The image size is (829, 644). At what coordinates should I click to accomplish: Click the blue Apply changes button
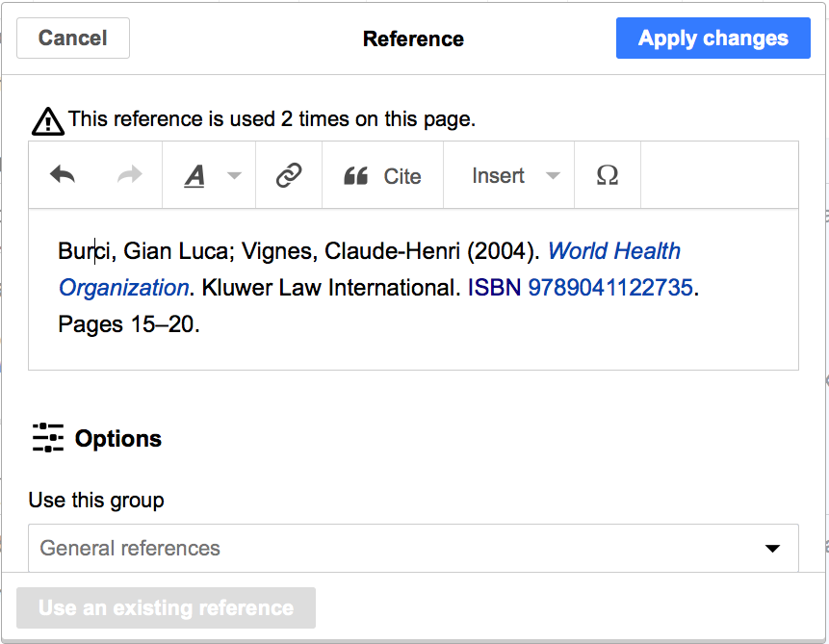click(712, 39)
